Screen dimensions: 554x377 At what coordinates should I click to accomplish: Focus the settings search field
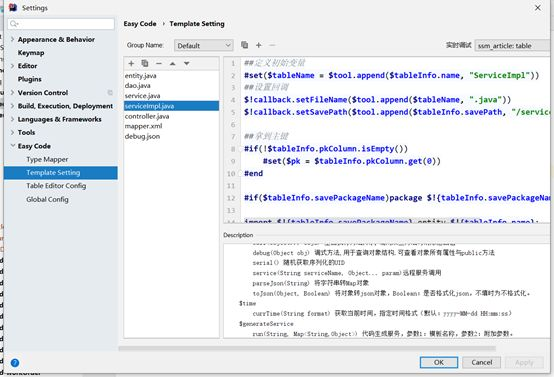click(61, 24)
